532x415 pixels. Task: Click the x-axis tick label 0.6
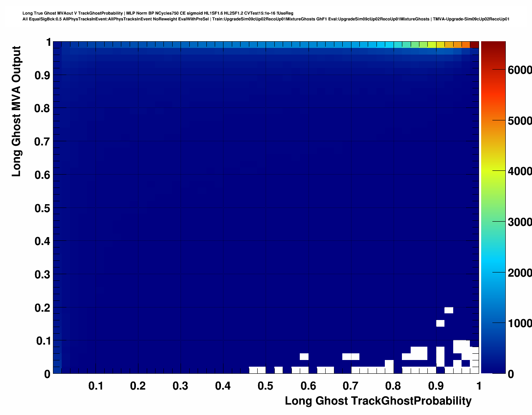click(308, 386)
